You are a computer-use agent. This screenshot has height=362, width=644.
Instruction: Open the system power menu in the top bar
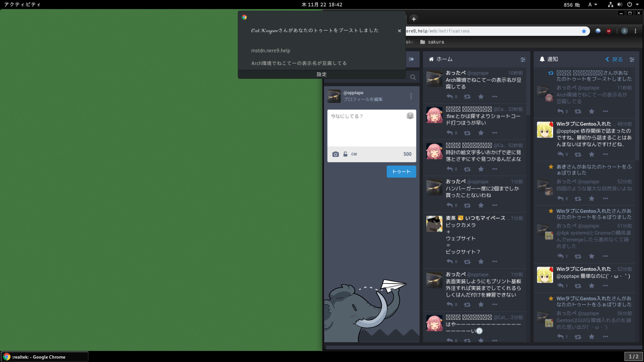tap(633, 5)
